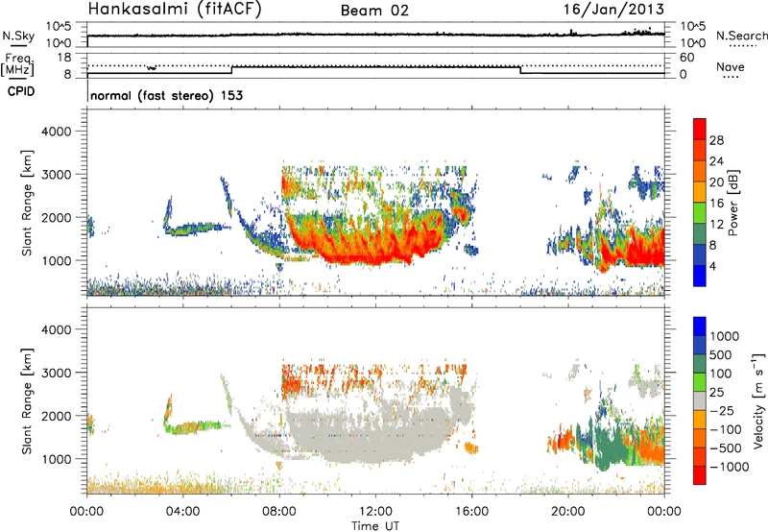Click '4000' tick on the power panel
The image size is (768, 532).
56,132
